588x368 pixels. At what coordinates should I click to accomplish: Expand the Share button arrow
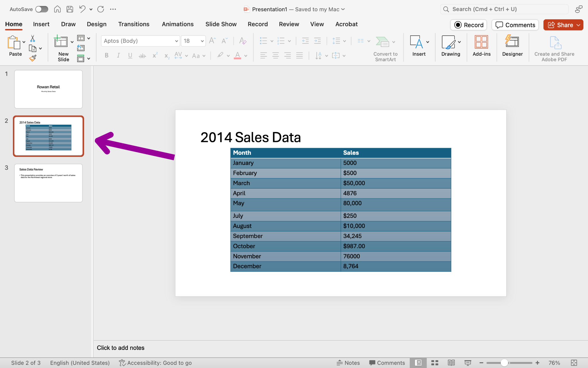tap(579, 25)
